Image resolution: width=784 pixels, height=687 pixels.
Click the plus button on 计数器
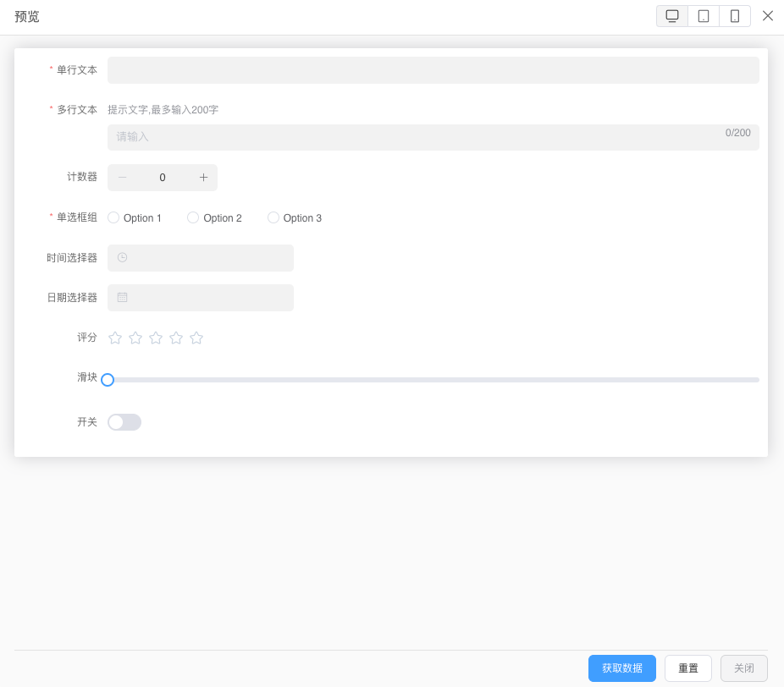[203, 178]
